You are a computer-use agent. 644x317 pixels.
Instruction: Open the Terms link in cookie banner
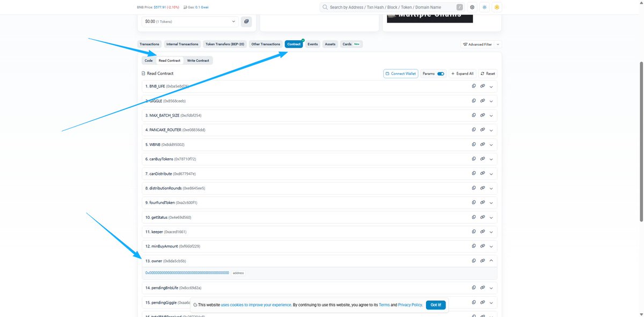click(384, 305)
